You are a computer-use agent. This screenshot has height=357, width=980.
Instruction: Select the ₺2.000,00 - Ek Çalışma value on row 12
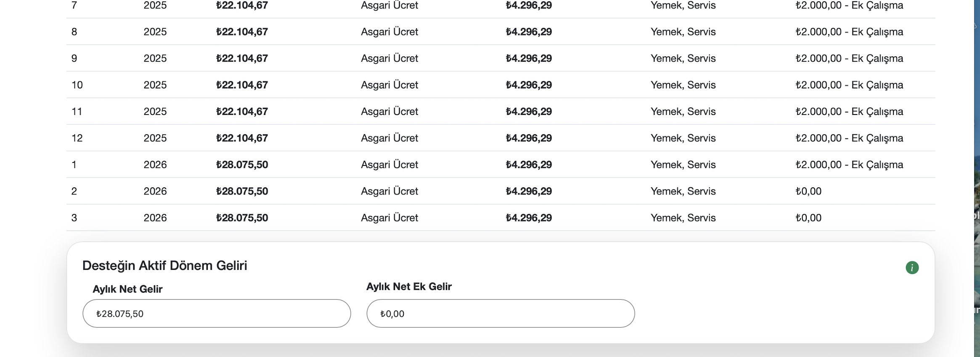(x=849, y=138)
